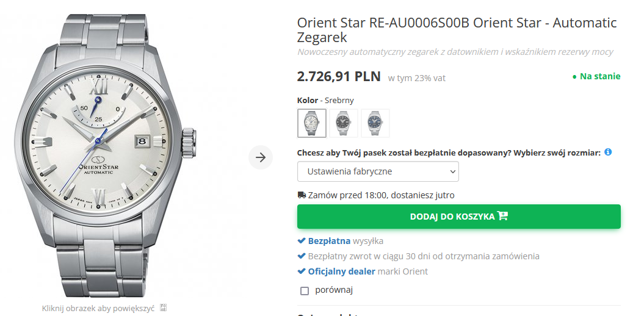Click the checkmark icon beside Oficjalny dealer
The height and width of the screenshot is (316, 644).
(x=302, y=271)
